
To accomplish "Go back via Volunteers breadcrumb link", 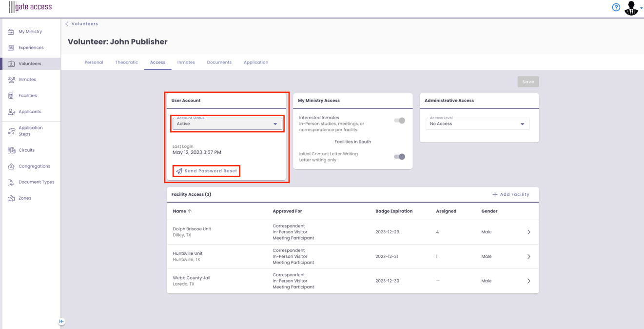I will point(85,24).
